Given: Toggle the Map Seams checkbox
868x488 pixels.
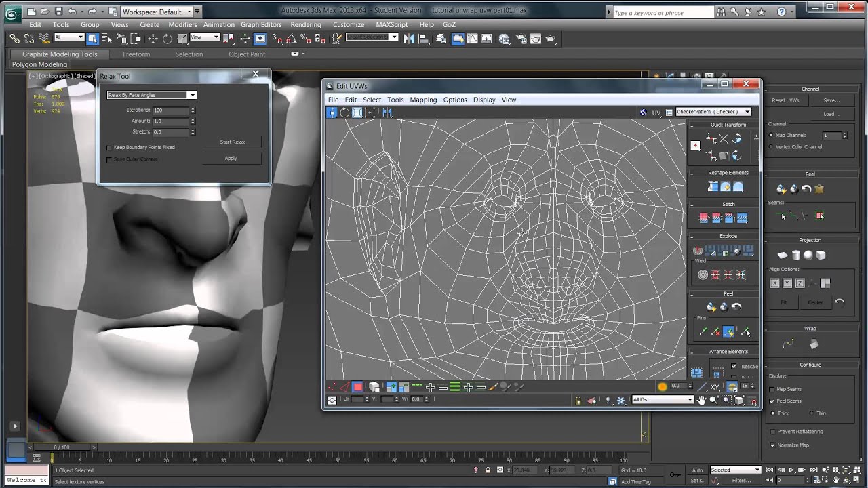Looking at the screenshot, I should tap(772, 389).
